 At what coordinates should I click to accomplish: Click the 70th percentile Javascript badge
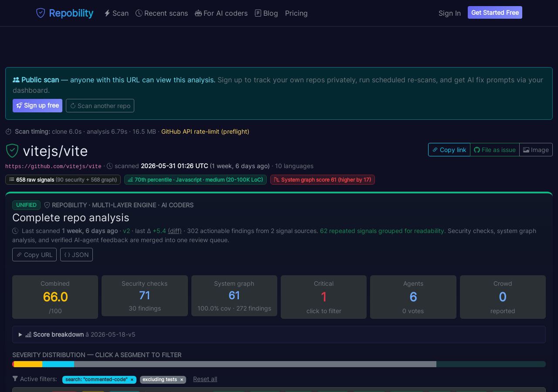pos(195,179)
